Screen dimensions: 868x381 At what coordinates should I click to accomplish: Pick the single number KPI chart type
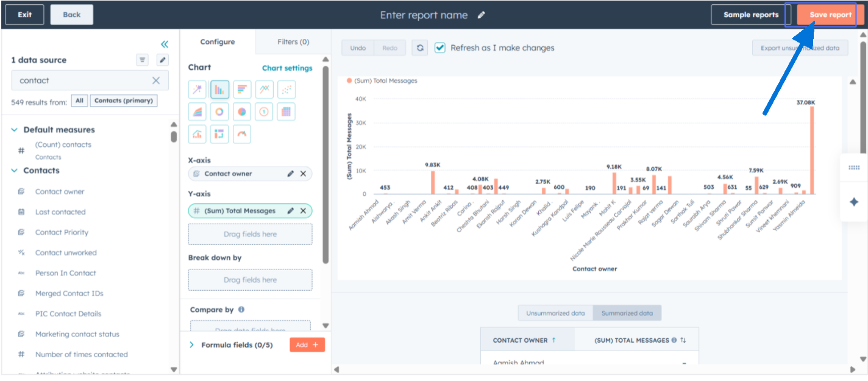(264, 112)
